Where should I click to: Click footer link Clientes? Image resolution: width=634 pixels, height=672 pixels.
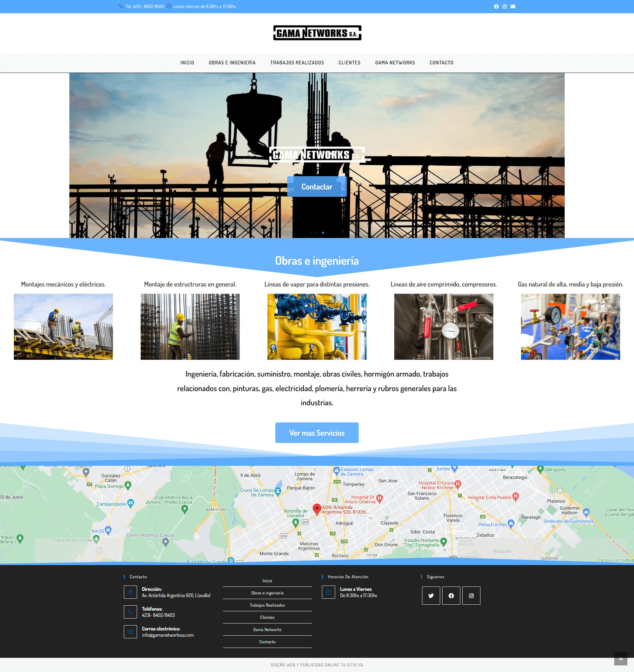tap(267, 617)
